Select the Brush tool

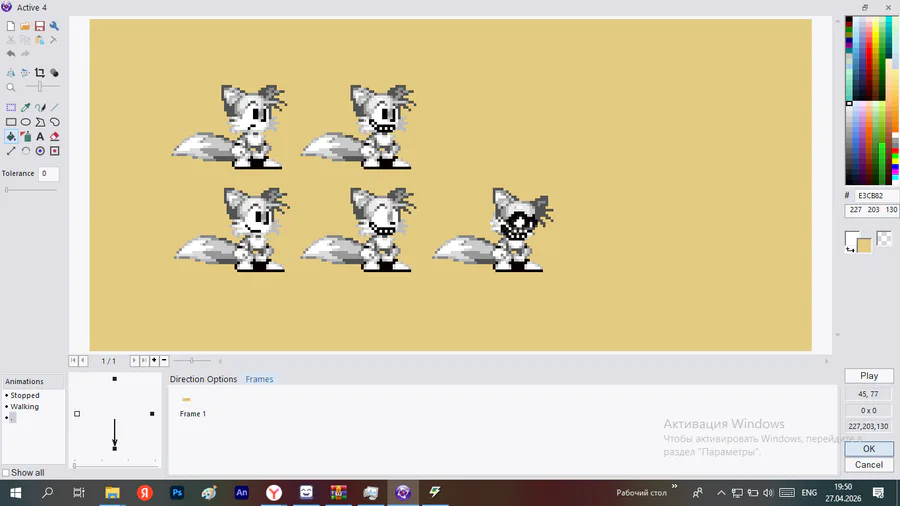point(40,107)
